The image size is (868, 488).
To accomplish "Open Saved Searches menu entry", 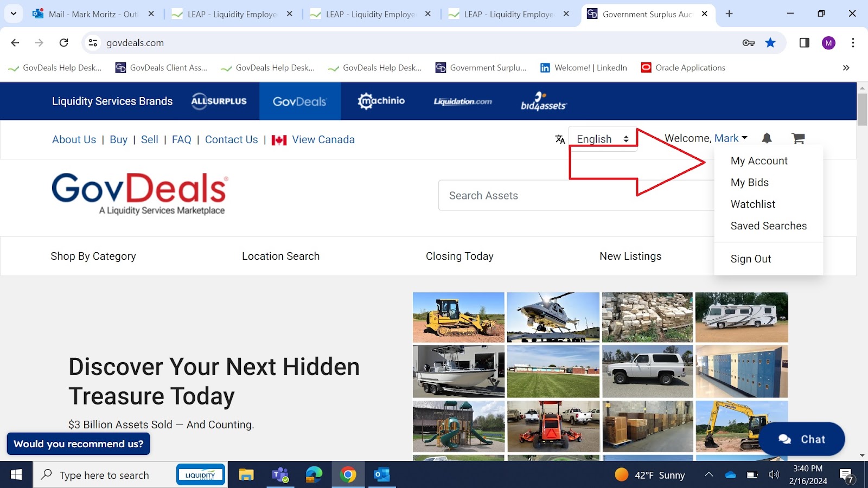I will pyautogui.click(x=769, y=226).
